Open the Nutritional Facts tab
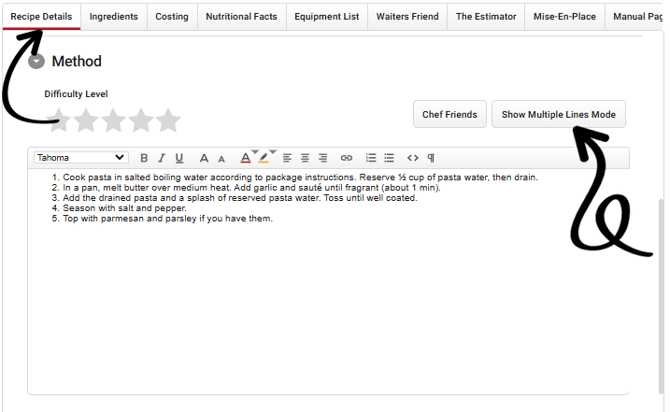 [x=241, y=17]
